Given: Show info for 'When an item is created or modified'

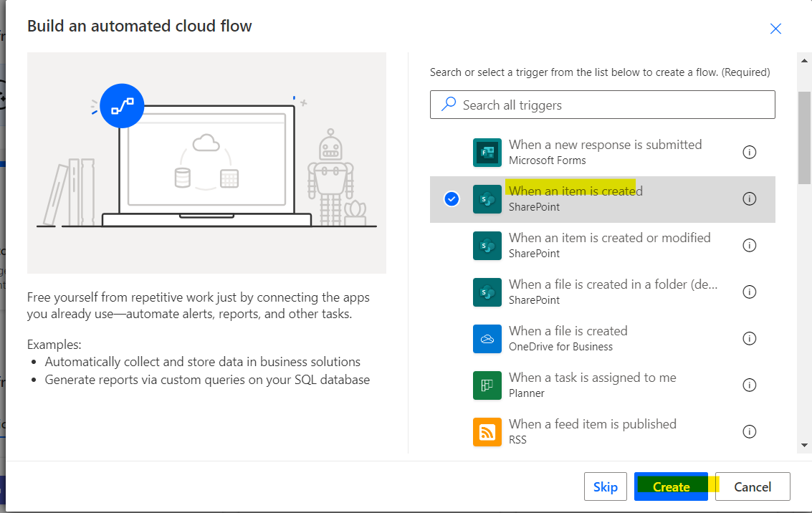Looking at the screenshot, I should click(x=750, y=245).
